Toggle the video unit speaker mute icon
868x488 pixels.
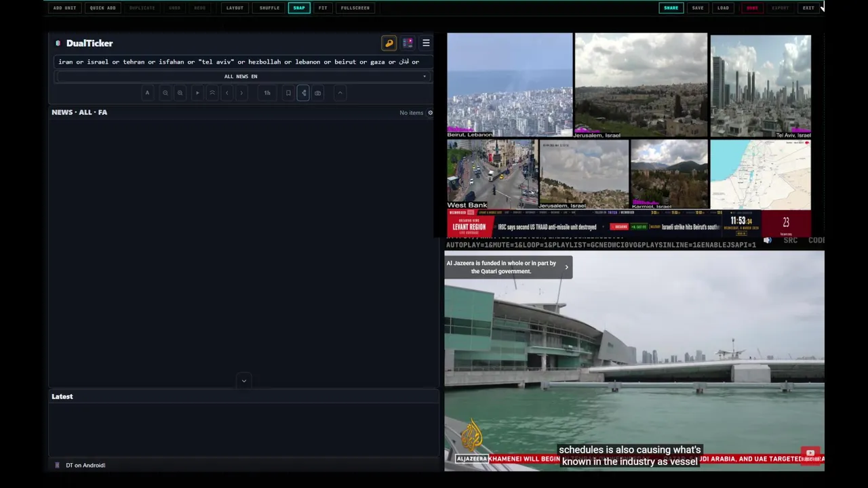[x=768, y=241]
